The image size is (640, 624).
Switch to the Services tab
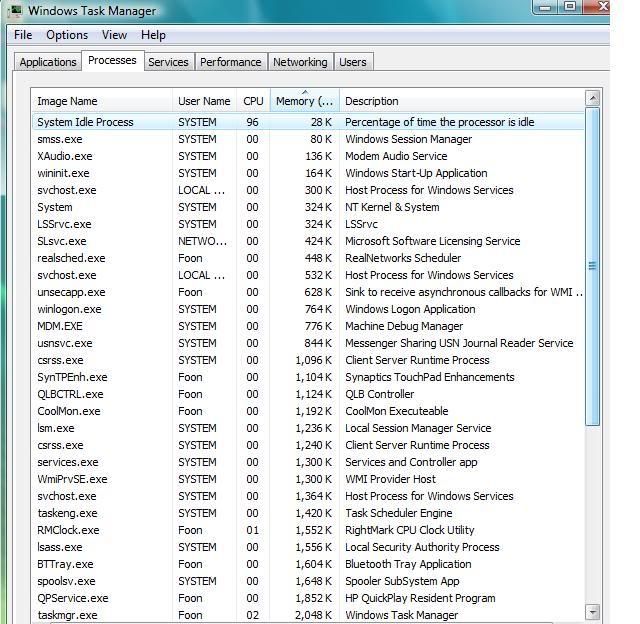pyautogui.click(x=168, y=62)
